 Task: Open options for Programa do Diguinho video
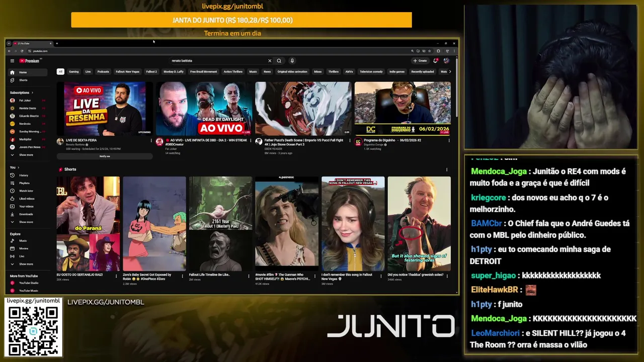[x=449, y=141]
